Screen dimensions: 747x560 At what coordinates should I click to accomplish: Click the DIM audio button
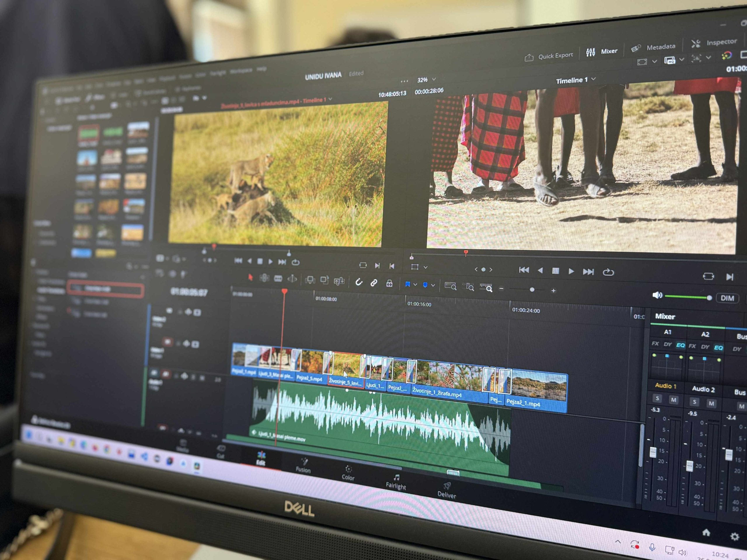pos(727,298)
